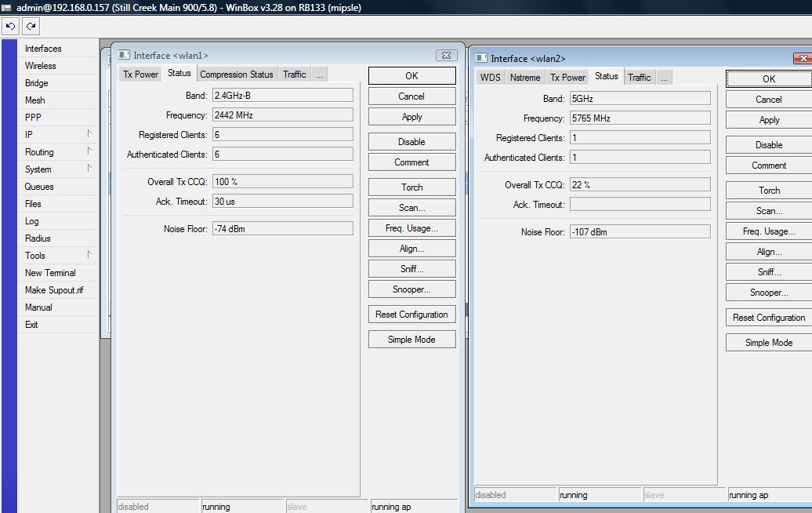Open Snooper for wlan1
Image resolution: width=812 pixels, height=513 pixels.
[411, 289]
